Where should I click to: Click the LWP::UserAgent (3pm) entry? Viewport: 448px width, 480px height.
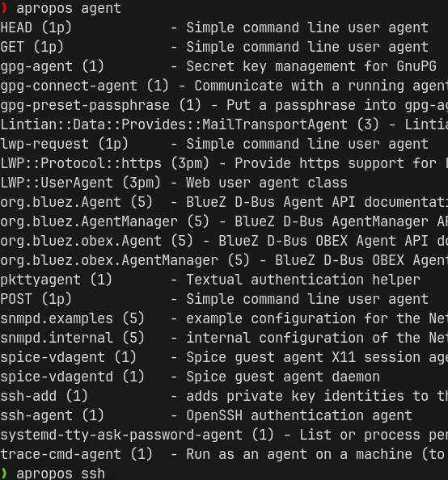[81, 183]
